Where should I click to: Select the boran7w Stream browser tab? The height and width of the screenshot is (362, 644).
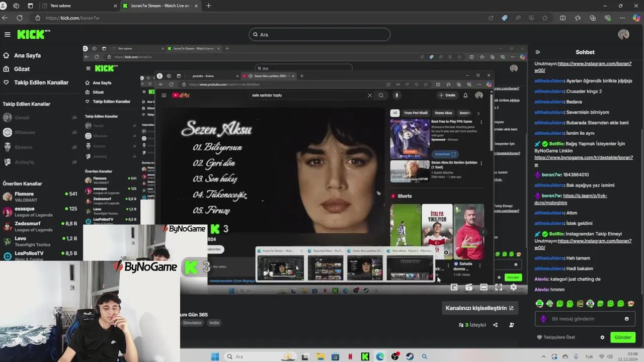(160, 6)
